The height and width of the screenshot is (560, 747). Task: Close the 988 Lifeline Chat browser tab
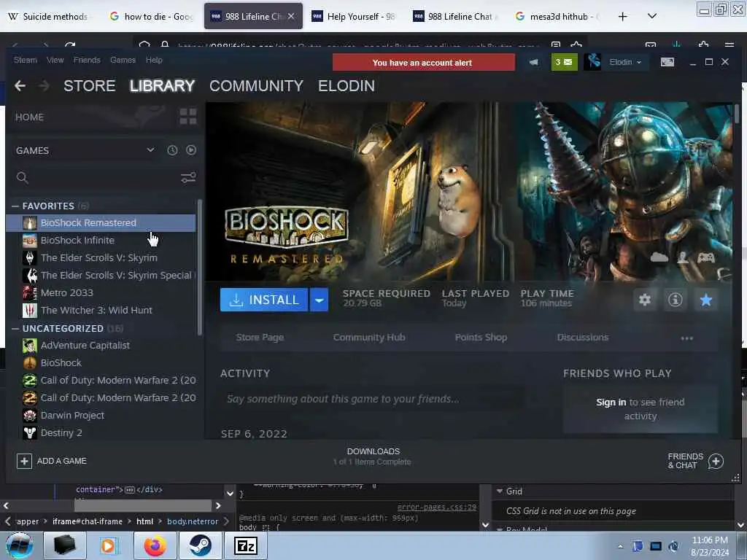coord(291,16)
